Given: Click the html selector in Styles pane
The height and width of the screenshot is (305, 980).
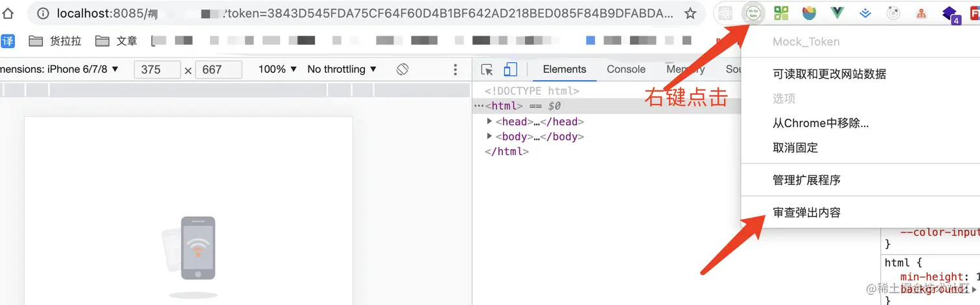Looking at the screenshot, I should tap(897, 263).
